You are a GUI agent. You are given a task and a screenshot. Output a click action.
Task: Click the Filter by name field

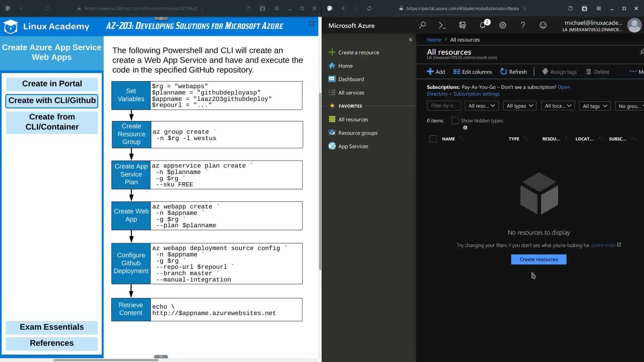pos(443,106)
